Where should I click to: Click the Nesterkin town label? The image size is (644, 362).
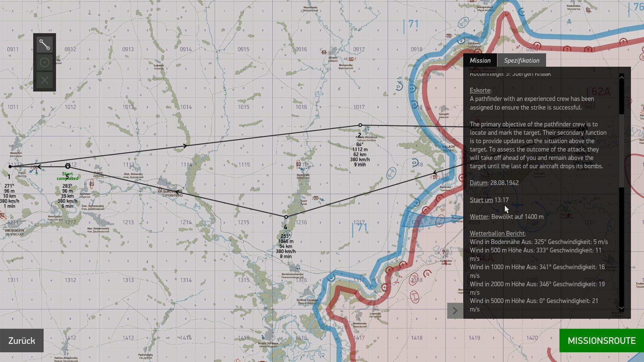pos(16,155)
